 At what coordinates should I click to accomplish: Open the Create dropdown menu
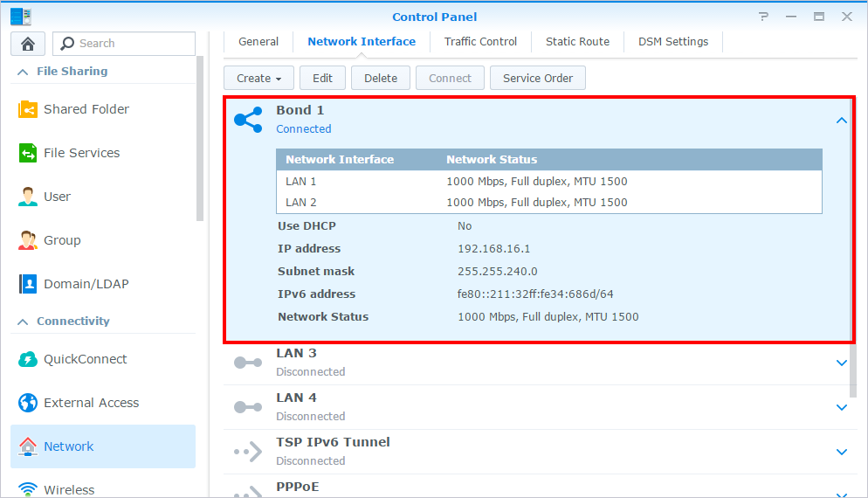pyautogui.click(x=258, y=78)
